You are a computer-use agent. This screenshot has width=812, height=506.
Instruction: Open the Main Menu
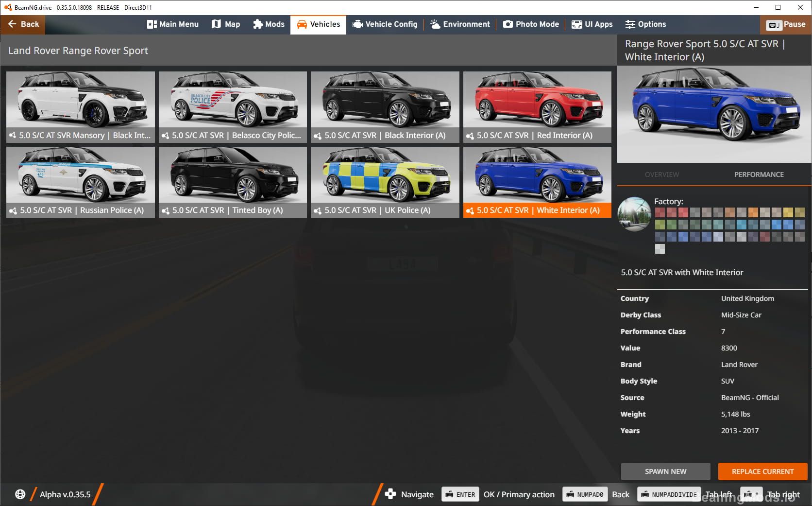pos(173,24)
